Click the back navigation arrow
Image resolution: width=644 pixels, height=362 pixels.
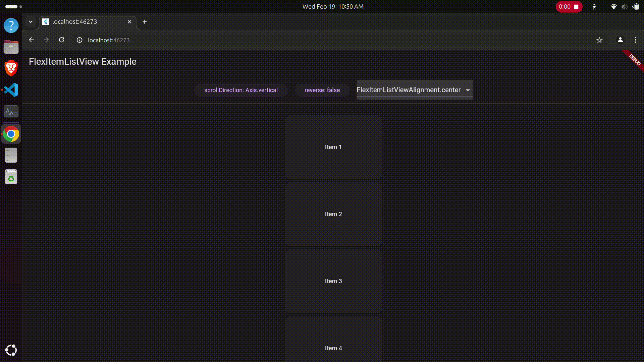31,40
